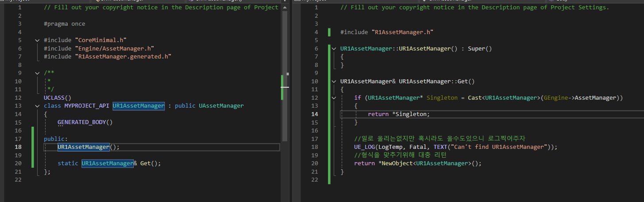Click line number 22 in the right editor

[315, 180]
